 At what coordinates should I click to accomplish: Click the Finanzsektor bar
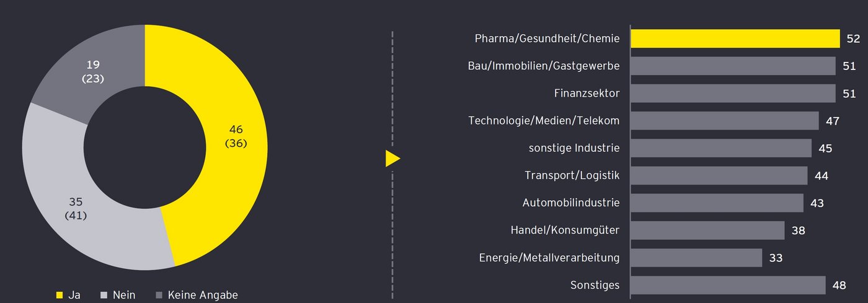(x=733, y=94)
